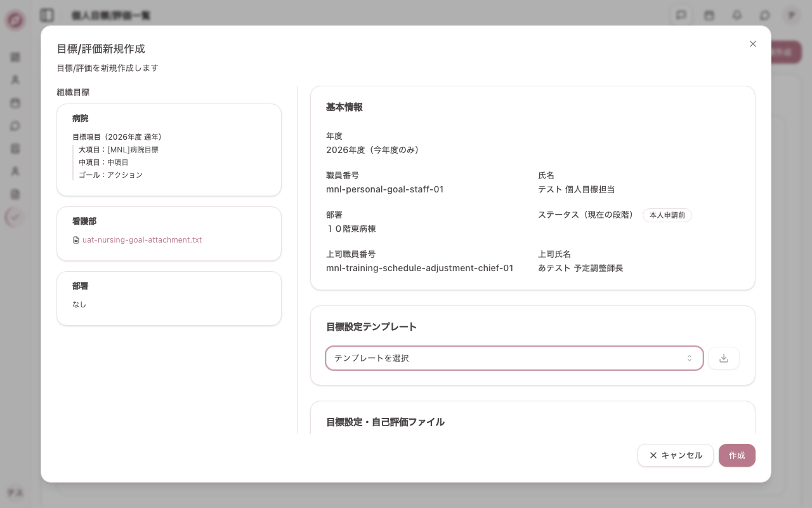812x508 pixels.
Task: Click the highlighted checkmark icon in the sidebar
Action: coord(15,217)
